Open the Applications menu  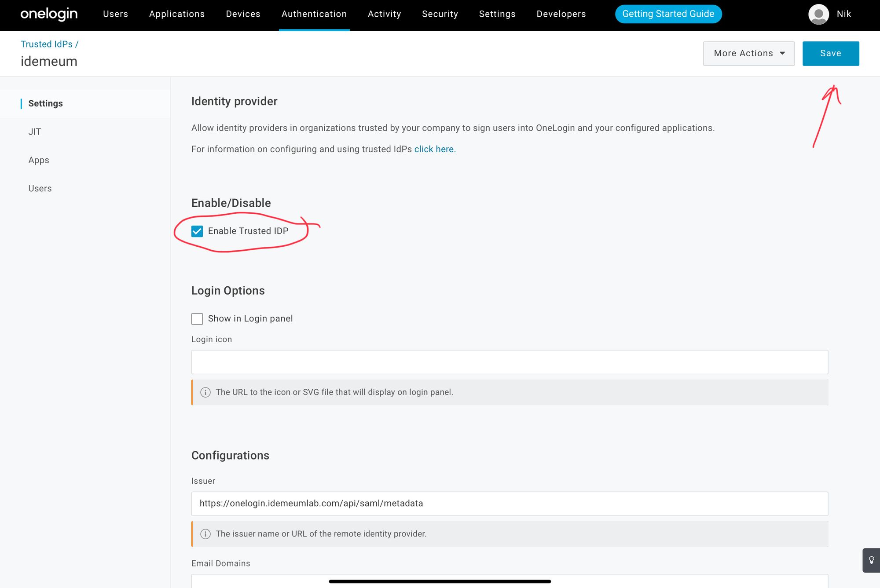(x=177, y=14)
